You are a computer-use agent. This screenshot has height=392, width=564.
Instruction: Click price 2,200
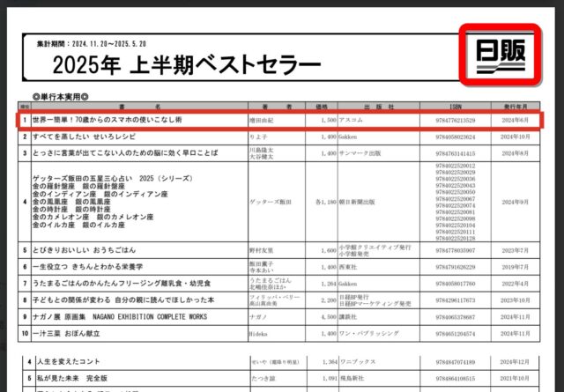(329, 300)
